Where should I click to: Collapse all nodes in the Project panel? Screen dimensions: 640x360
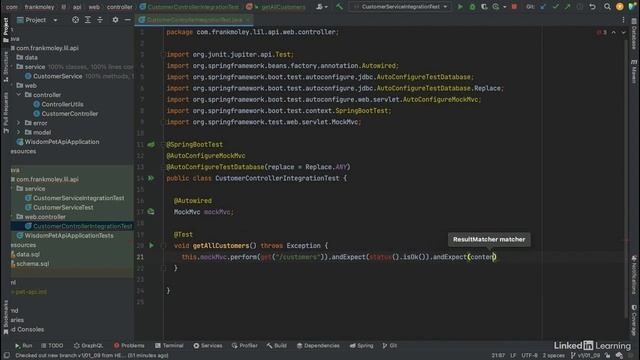click(100, 20)
